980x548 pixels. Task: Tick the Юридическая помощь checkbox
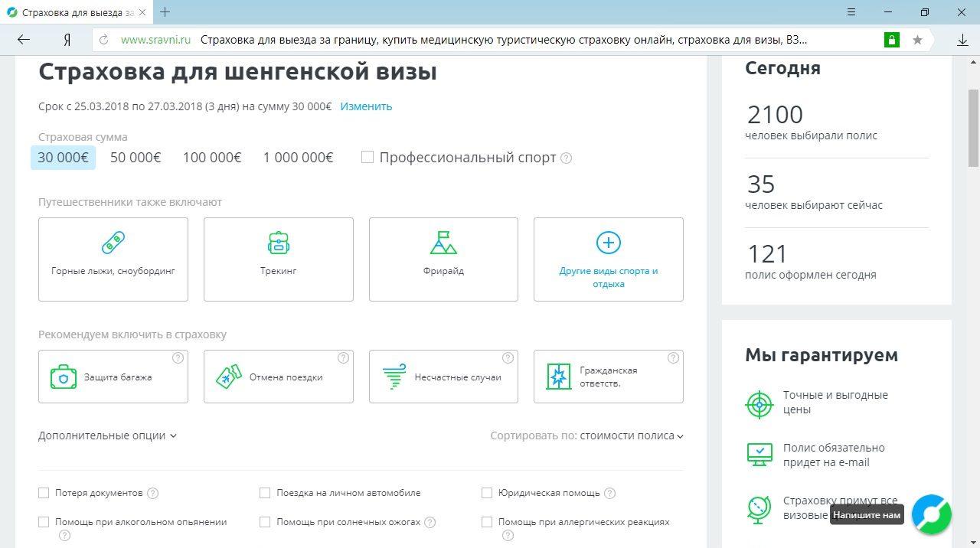[x=487, y=493]
